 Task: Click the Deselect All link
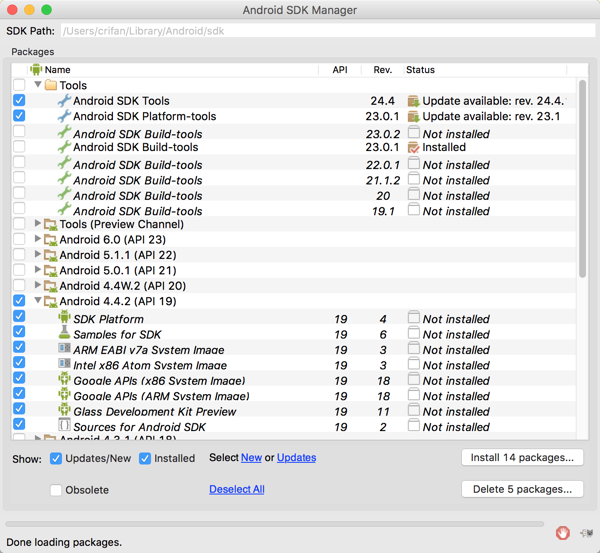pos(236,490)
